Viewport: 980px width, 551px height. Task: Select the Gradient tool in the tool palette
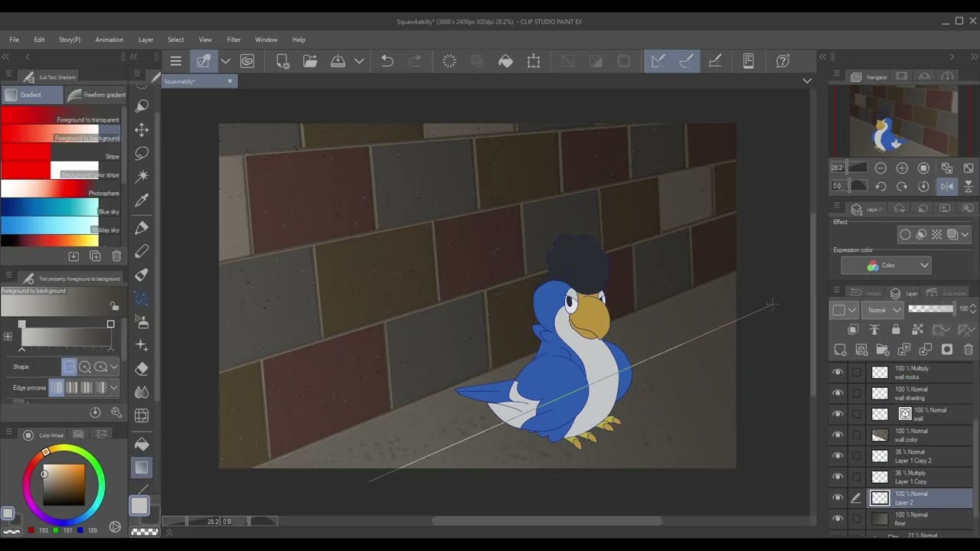click(x=142, y=468)
